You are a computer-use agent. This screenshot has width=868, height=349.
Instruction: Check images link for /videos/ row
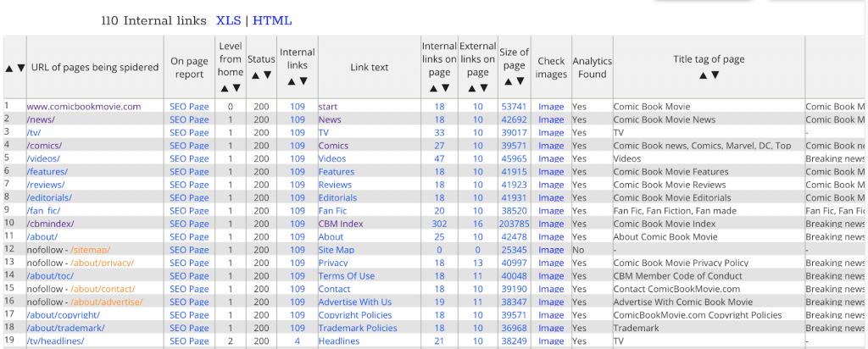click(551, 158)
